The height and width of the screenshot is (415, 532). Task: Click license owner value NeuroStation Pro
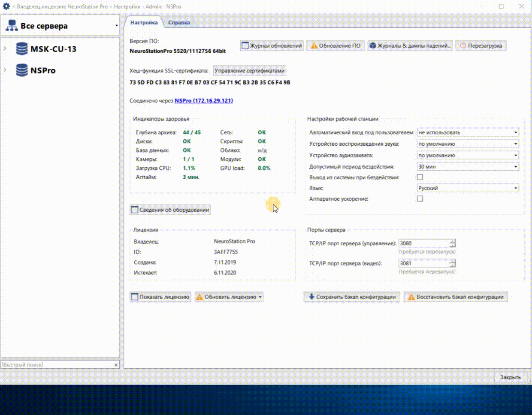[x=234, y=241]
